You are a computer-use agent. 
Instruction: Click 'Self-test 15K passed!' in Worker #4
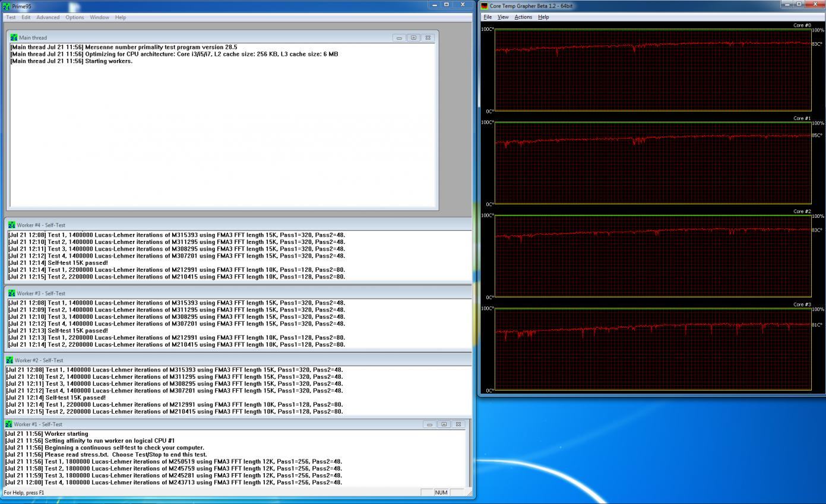[x=58, y=262]
